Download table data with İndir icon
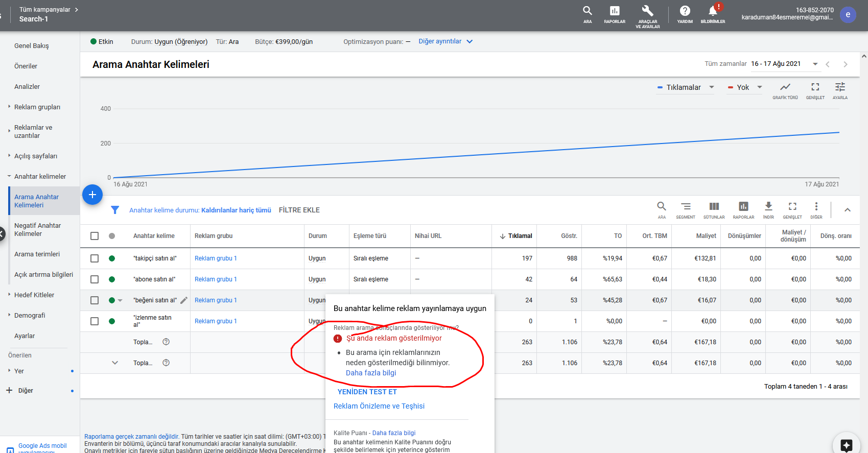Screen dimensions: 868x453 pos(768,209)
